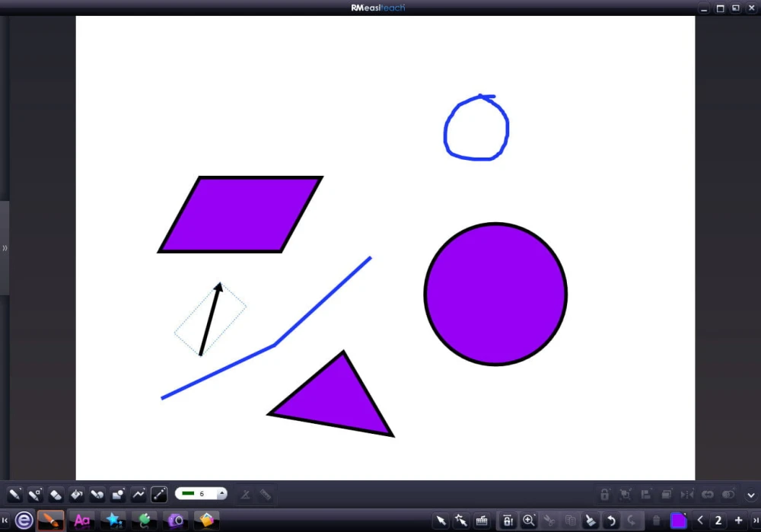Click the green line colour swatch
This screenshot has height=532, width=761.
[x=188, y=494]
